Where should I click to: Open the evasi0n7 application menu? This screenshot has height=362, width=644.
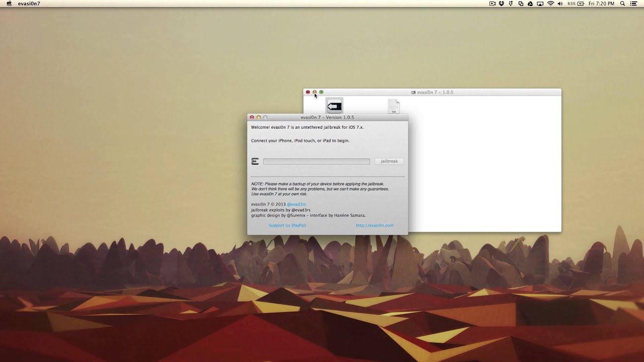coord(29,4)
